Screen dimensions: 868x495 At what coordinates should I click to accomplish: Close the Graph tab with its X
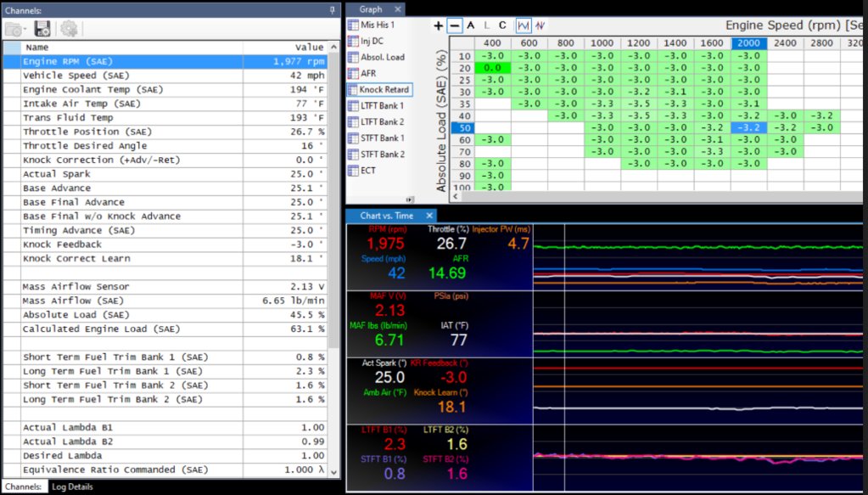[x=397, y=9]
